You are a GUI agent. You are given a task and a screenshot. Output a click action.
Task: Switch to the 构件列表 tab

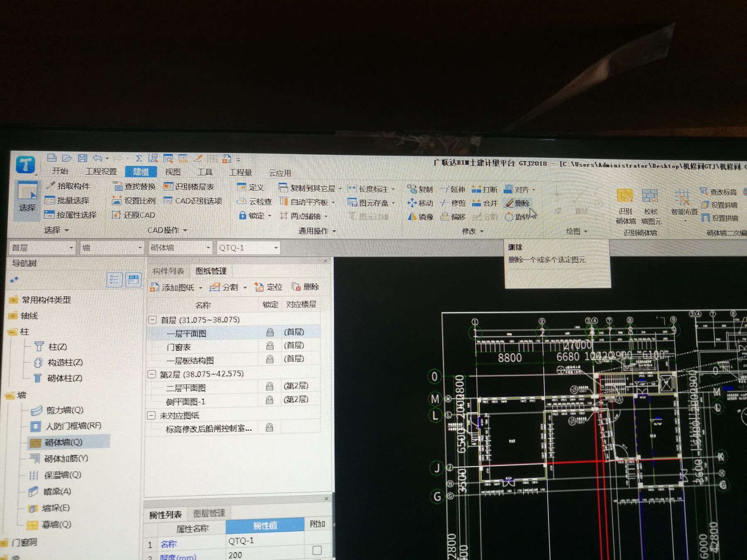coord(168,271)
